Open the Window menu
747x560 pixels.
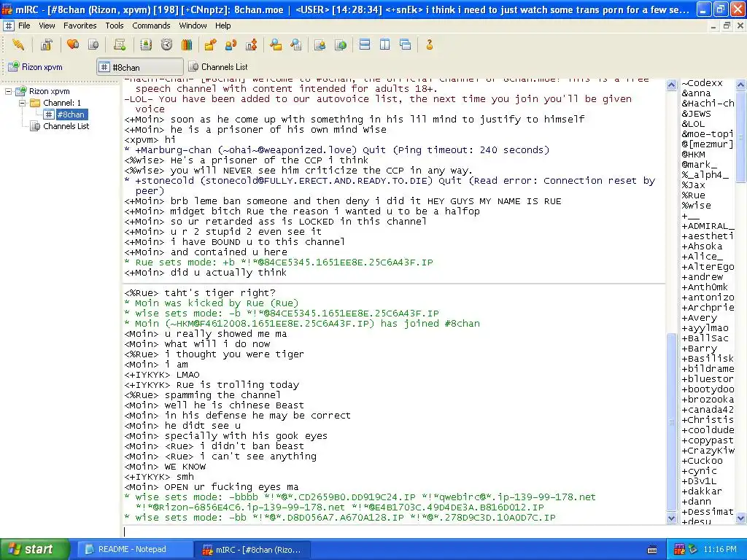193,26
